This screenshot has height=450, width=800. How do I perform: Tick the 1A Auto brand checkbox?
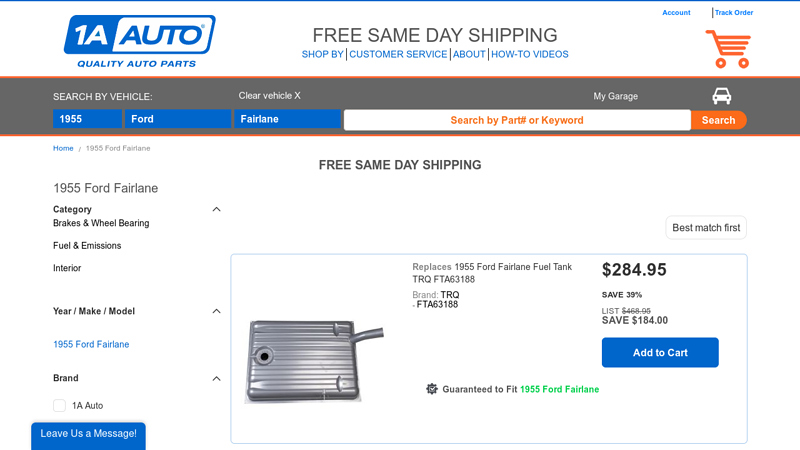60,405
